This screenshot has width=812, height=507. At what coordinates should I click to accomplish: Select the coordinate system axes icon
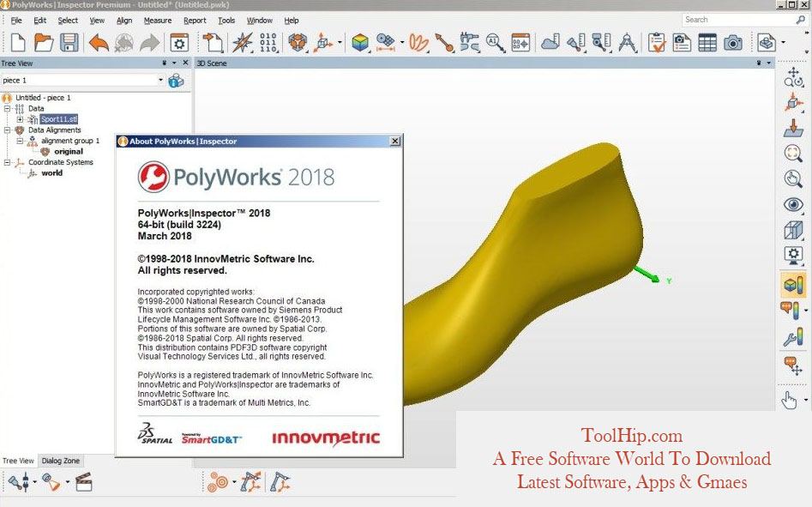323,43
